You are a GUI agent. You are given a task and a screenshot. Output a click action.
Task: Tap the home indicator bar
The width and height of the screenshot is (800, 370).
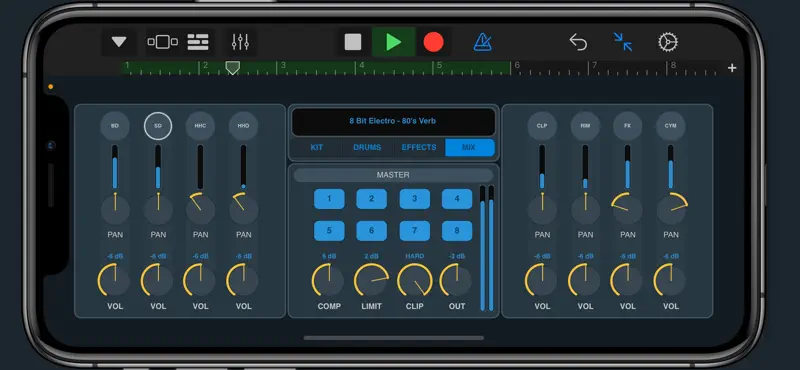point(393,338)
